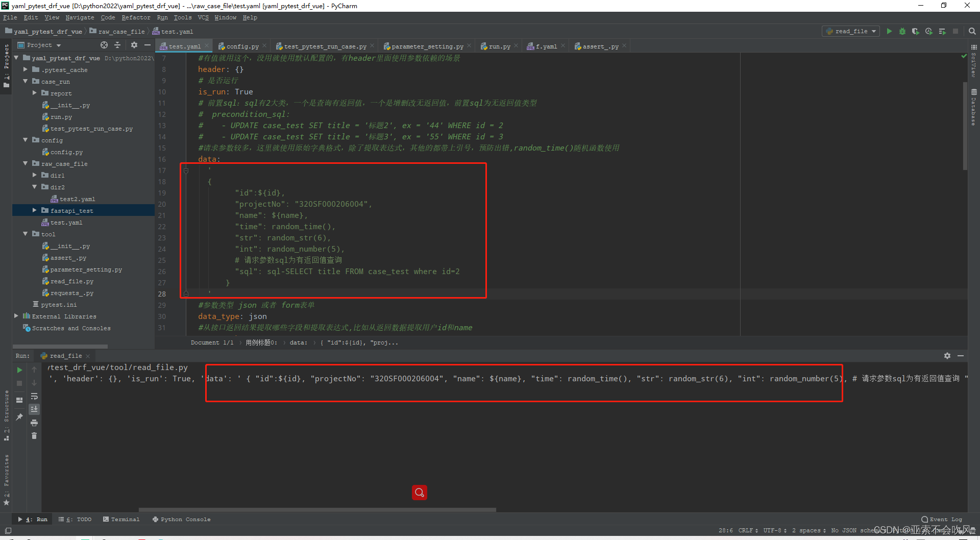Open the VCS menu

[203, 17]
